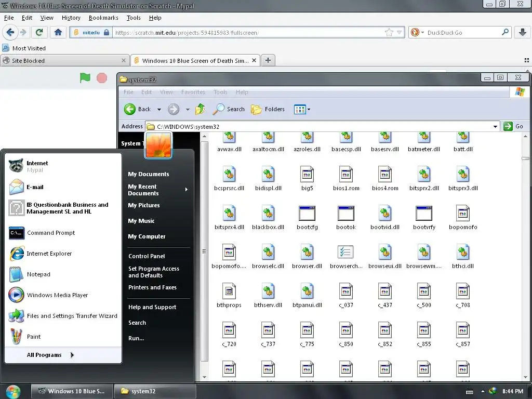Select the browser.dll file icon
The width and height of the screenshot is (532, 399).
tap(307, 252)
